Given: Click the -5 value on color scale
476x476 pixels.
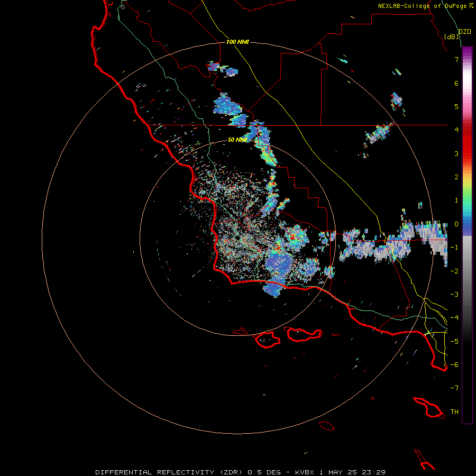Looking at the screenshot, I should click(x=454, y=342).
